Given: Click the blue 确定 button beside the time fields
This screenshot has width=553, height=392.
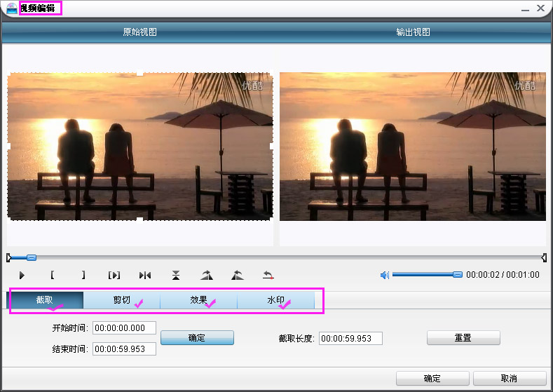Looking at the screenshot, I should tap(197, 338).
